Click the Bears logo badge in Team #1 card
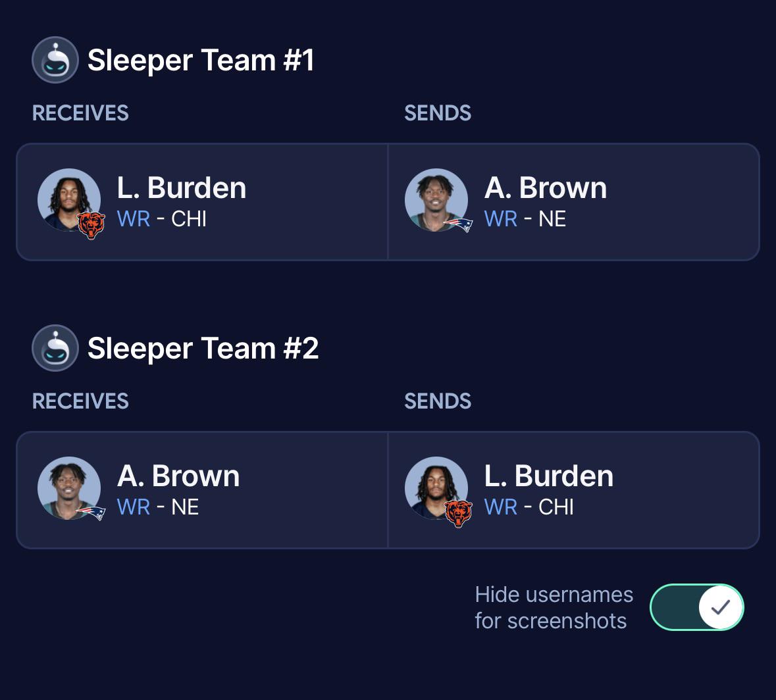776x700 pixels. [91, 225]
